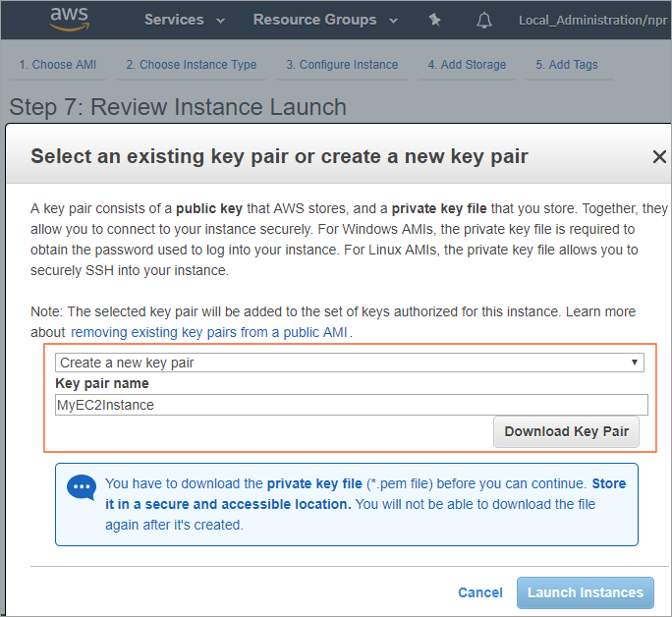Open the notifications bell

click(484, 21)
